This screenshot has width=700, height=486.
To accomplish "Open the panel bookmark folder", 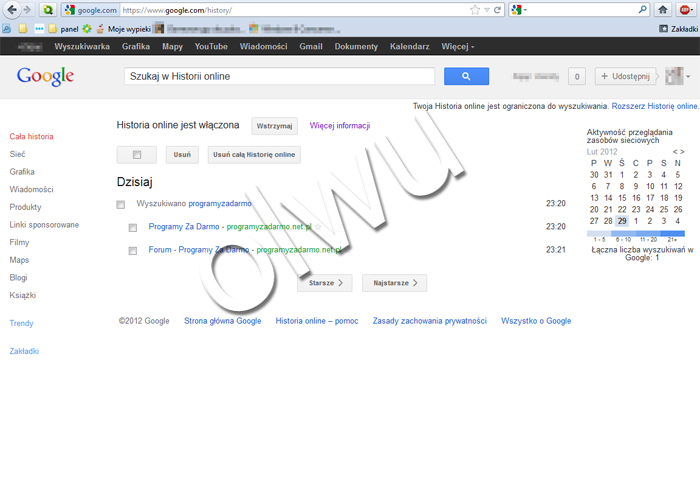I will coord(64,29).
